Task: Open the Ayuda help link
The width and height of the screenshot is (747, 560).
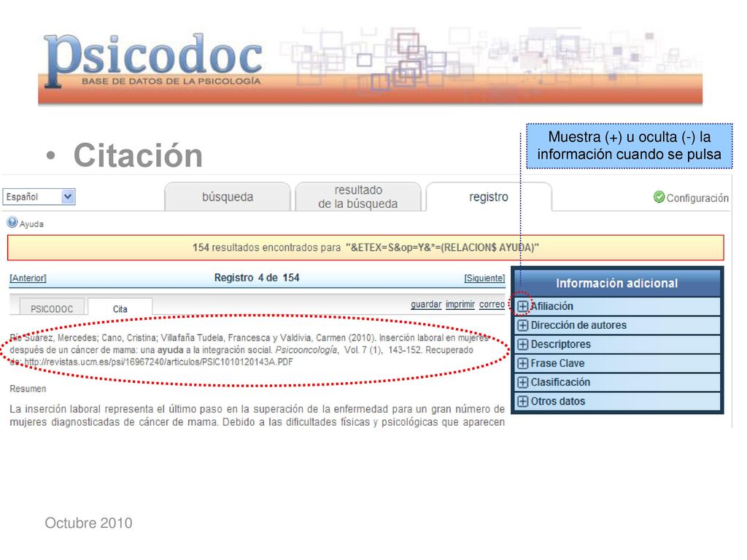Action: click(31, 224)
